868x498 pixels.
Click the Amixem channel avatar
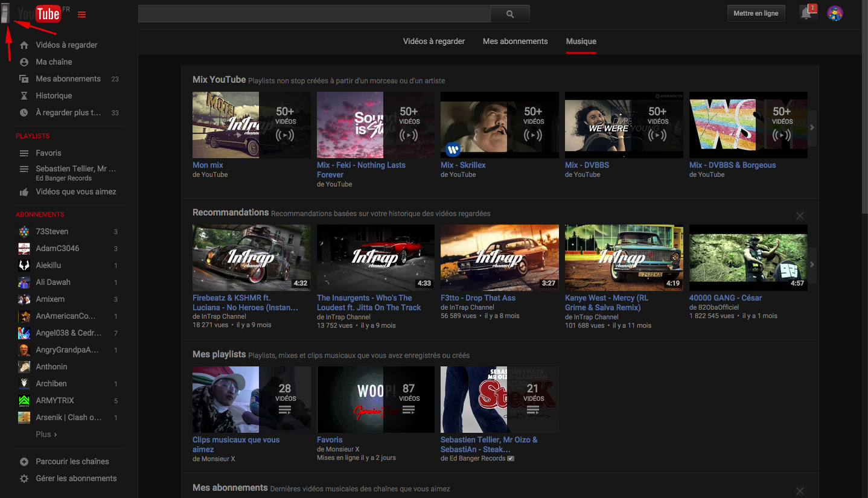pos(24,299)
